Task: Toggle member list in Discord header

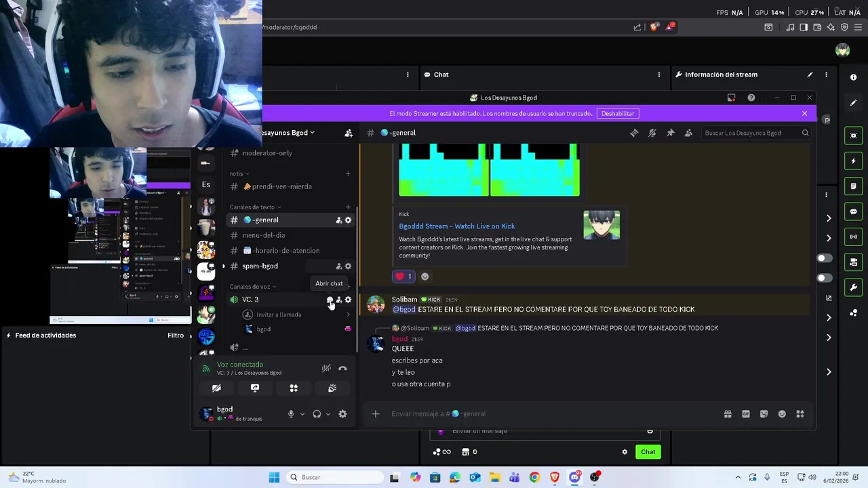Action: click(688, 133)
